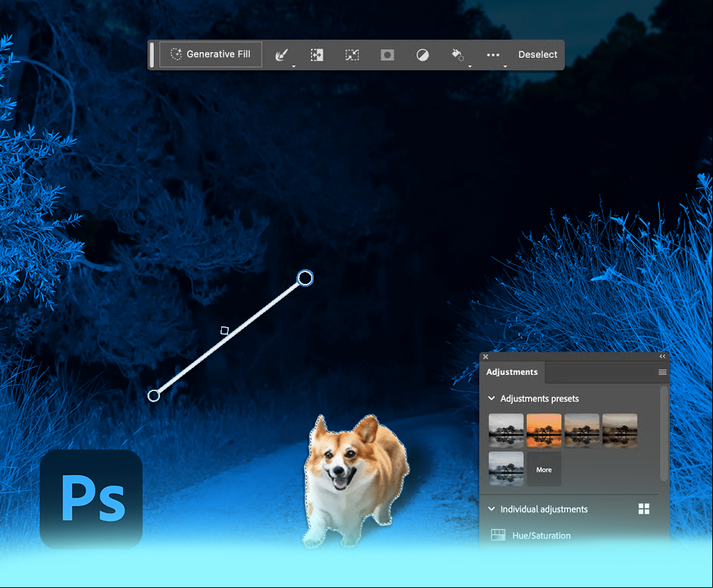Viewport: 713px width, 588px height.
Task: Click the Photoshop Ps logo
Action: pos(91,499)
